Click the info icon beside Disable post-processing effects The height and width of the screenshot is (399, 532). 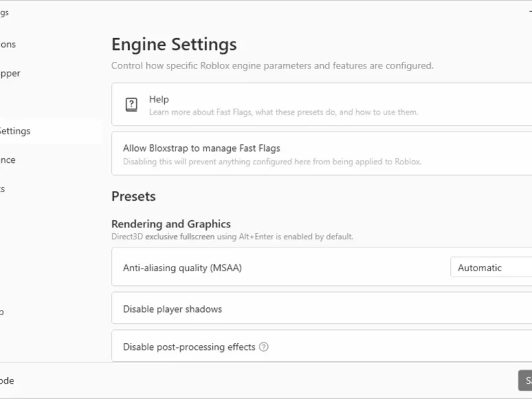pyautogui.click(x=263, y=346)
